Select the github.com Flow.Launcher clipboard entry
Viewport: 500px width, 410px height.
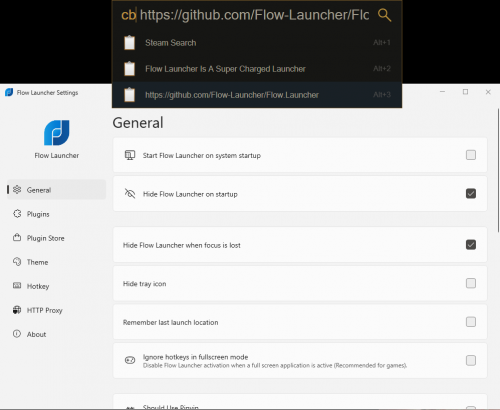pos(257,95)
